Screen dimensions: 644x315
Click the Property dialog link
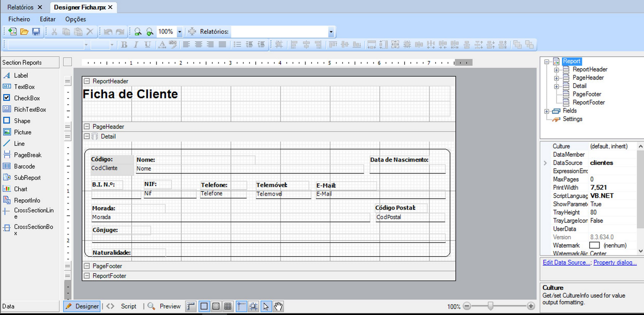coord(615,262)
